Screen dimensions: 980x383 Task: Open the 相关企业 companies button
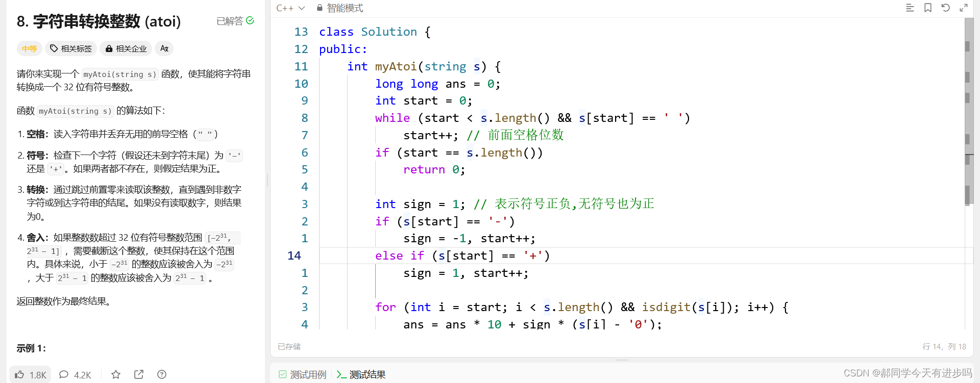point(126,48)
